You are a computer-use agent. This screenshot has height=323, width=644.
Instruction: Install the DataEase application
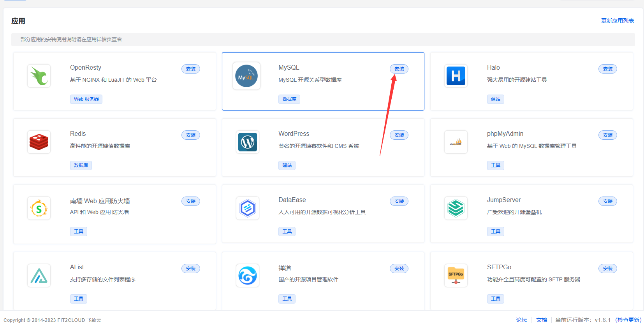[399, 201]
